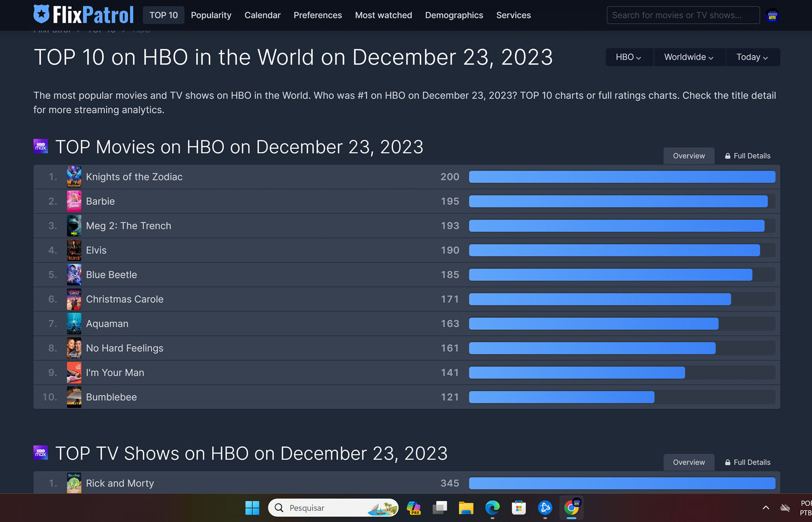
Task: Click the HBO Max icon beside TOP TV Shows
Action: tap(40, 453)
